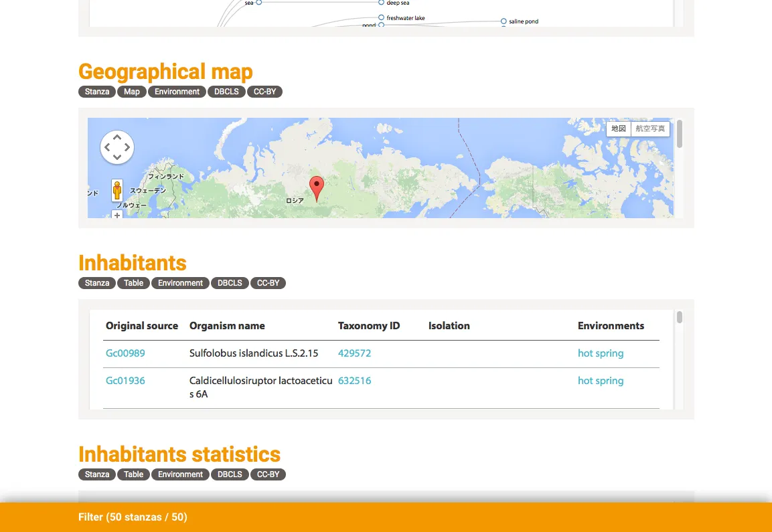Image resolution: width=772 pixels, height=532 pixels.
Task: Click the Environments column header
Action: pos(611,326)
